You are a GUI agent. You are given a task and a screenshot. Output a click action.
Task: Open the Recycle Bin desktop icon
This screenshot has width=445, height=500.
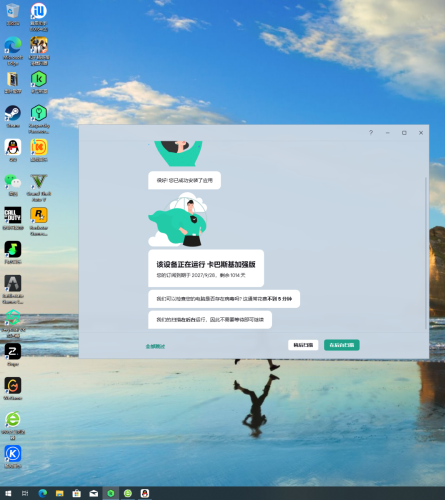13,14
